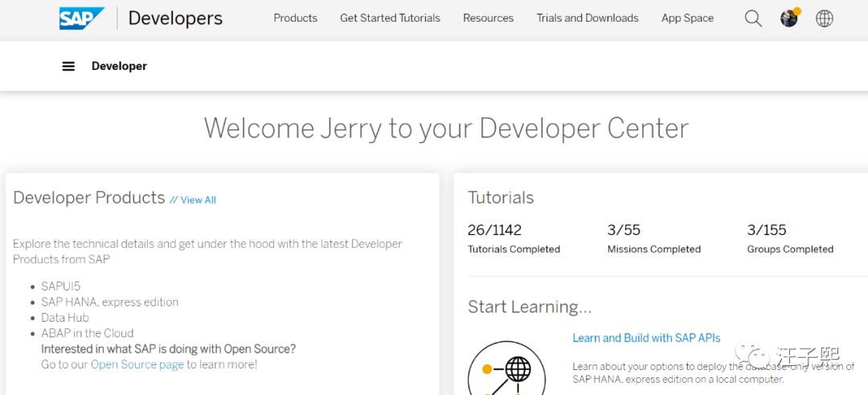Select Data Hub list item

[x=65, y=318]
